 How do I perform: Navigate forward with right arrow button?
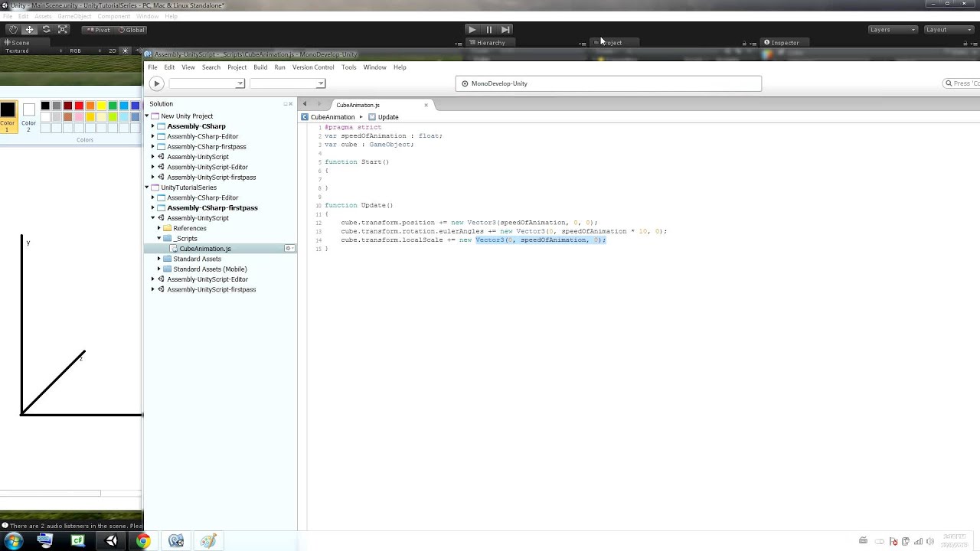(x=318, y=104)
